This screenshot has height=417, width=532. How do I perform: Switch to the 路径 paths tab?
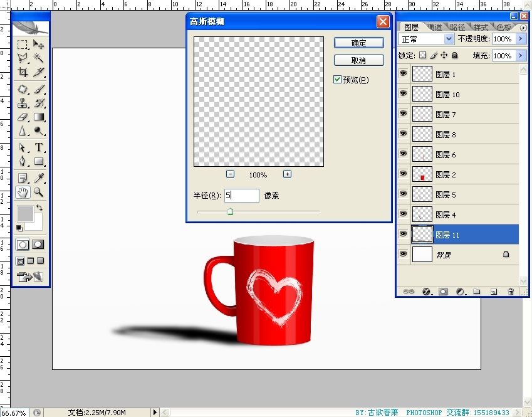click(x=457, y=27)
